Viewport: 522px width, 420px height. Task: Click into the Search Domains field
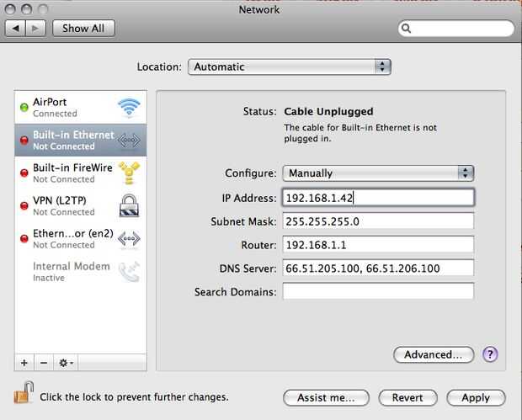(x=378, y=291)
